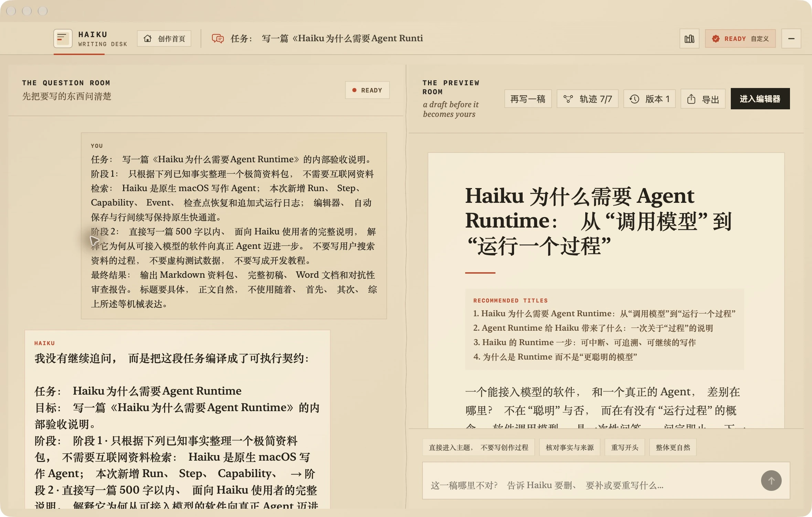Select recommended title 2 about Agent Runtime 给 Haiku
Screen dimensions: 812x517
click(593, 328)
